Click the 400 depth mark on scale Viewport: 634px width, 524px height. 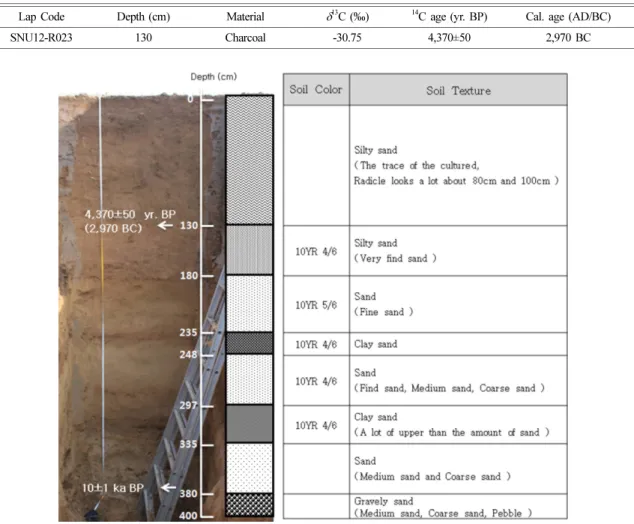(x=188, y=516)
